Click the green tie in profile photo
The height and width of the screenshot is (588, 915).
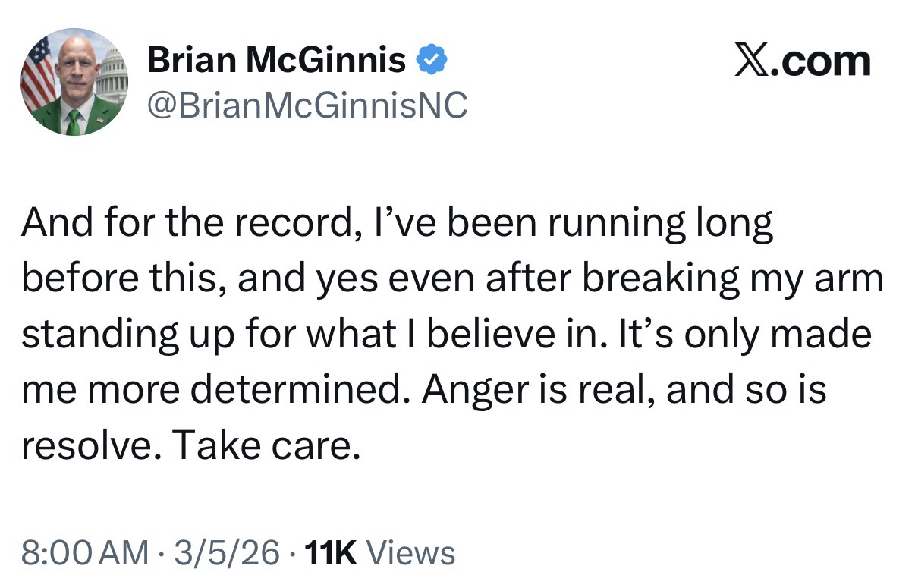click(73, 121)
